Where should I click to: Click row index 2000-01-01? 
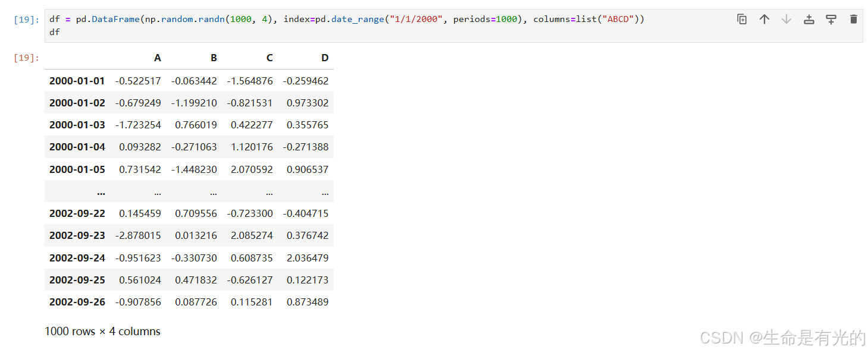tap(77, 81)
